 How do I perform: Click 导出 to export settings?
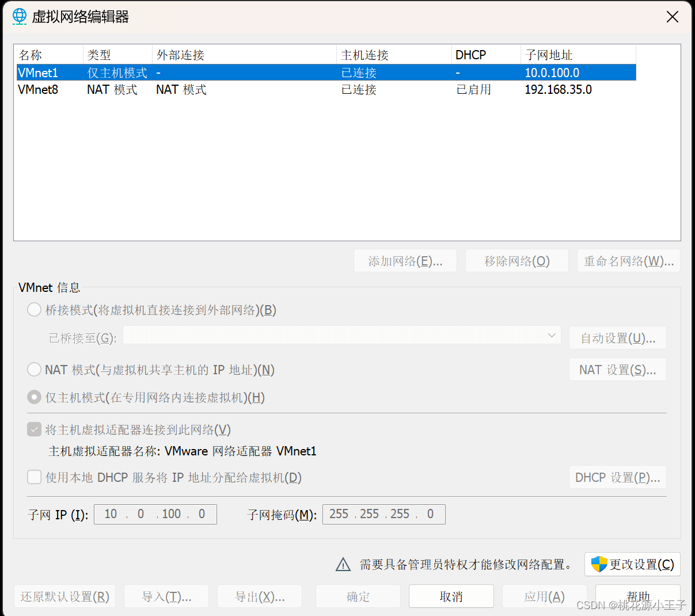(259, 596)
